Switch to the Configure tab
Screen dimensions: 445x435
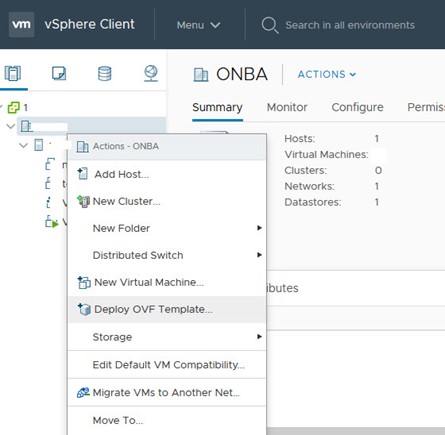point(357,107)
